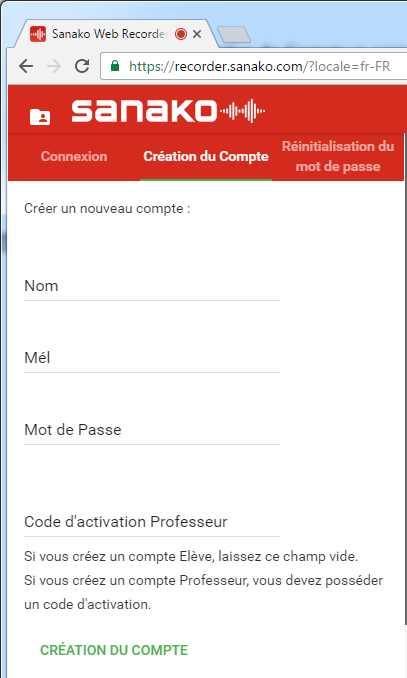The height and width of the screenshot is (678, 407).
Task: Click the red recording indicator on tab
Action: tap(181, 34)
